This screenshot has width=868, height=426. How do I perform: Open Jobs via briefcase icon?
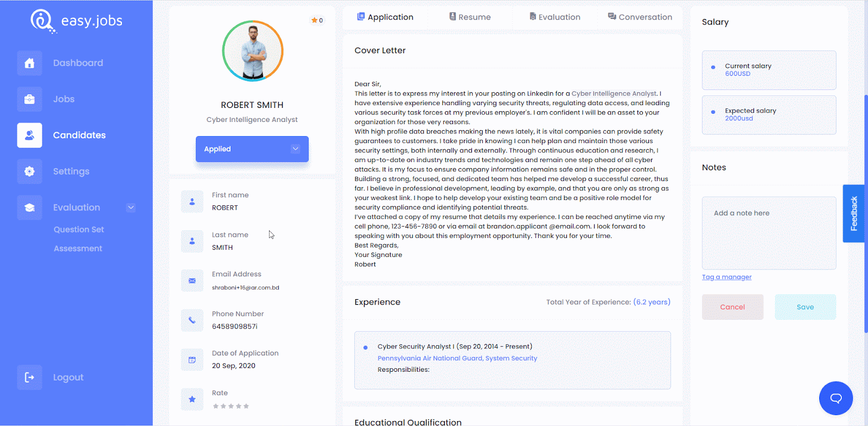click(x=29, y=99)
